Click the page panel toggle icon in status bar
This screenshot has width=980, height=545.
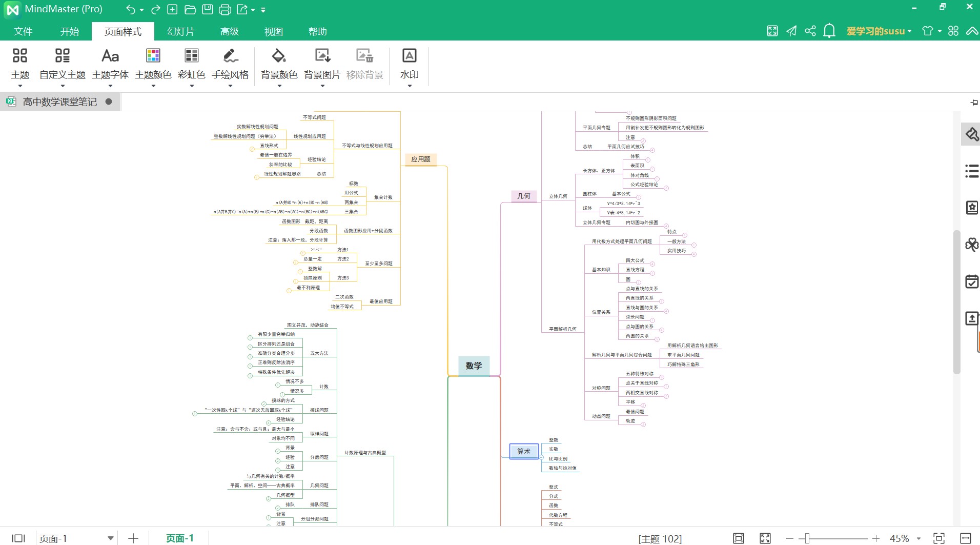tap(18, 538)
